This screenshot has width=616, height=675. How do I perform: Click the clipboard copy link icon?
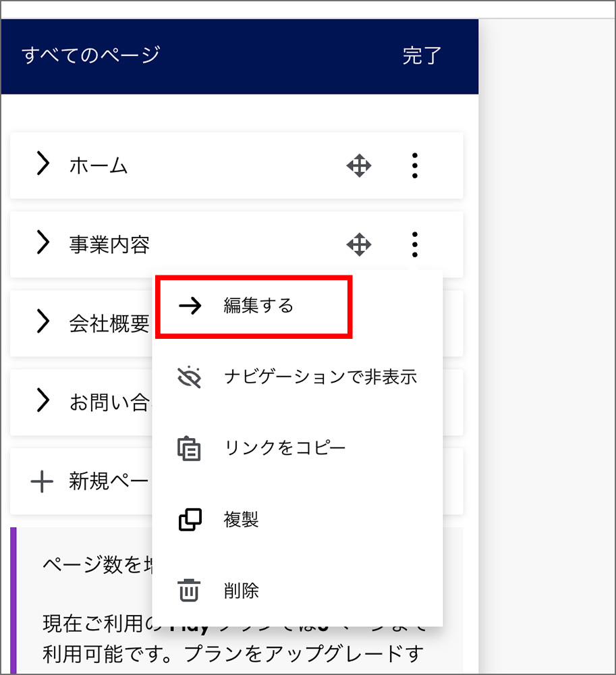(190, 449)
